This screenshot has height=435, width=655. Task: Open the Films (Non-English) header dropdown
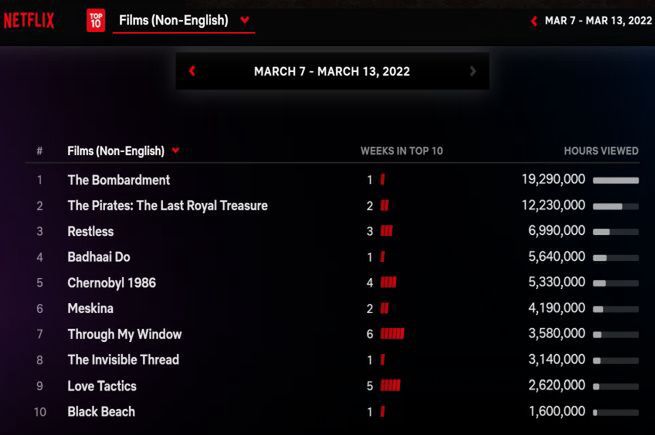184,20
